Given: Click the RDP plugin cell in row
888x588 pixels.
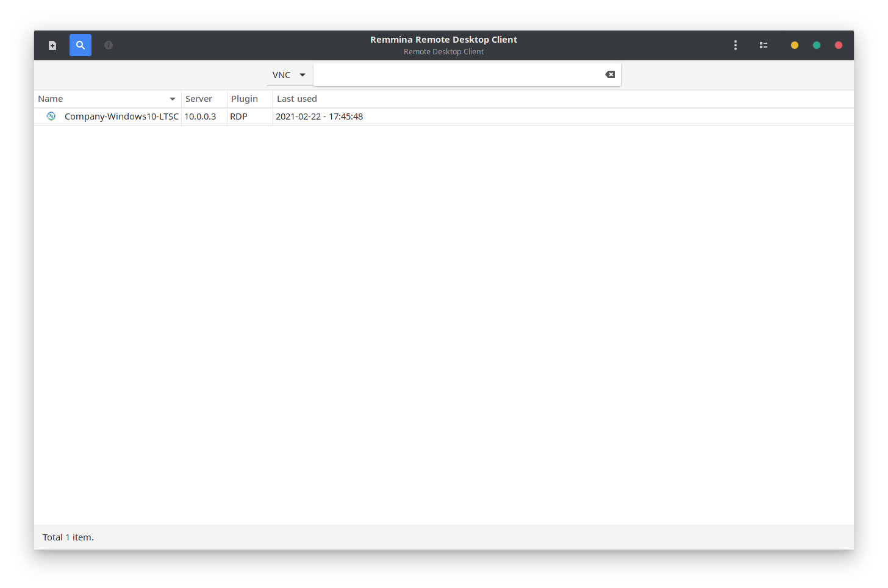Looking at the screenshot, I should coord(238,117).
